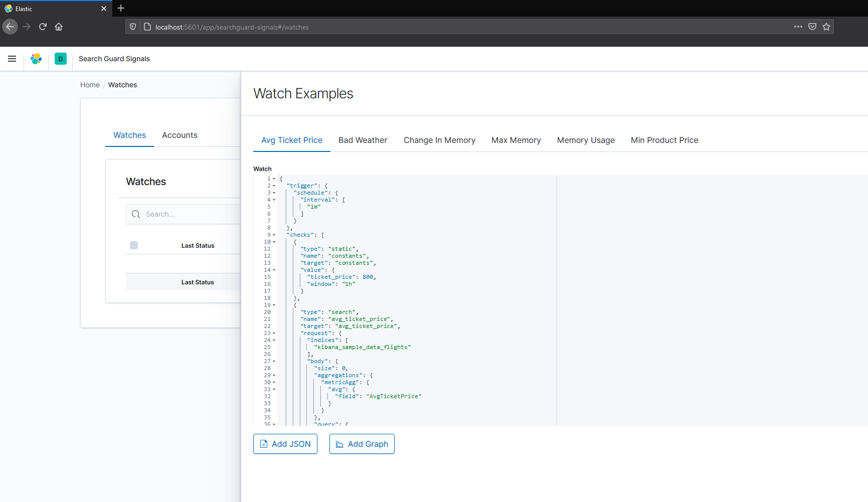868x502 pixels.
Task: Click the Last Status footer cell
Action: [x=198, y=282]
